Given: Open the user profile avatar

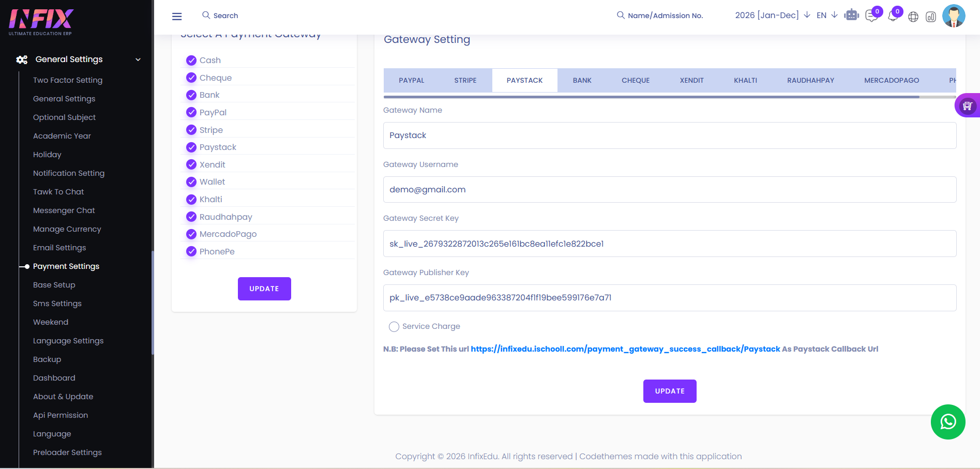Looking at the screenshot, I should click(x=954, y=16).
